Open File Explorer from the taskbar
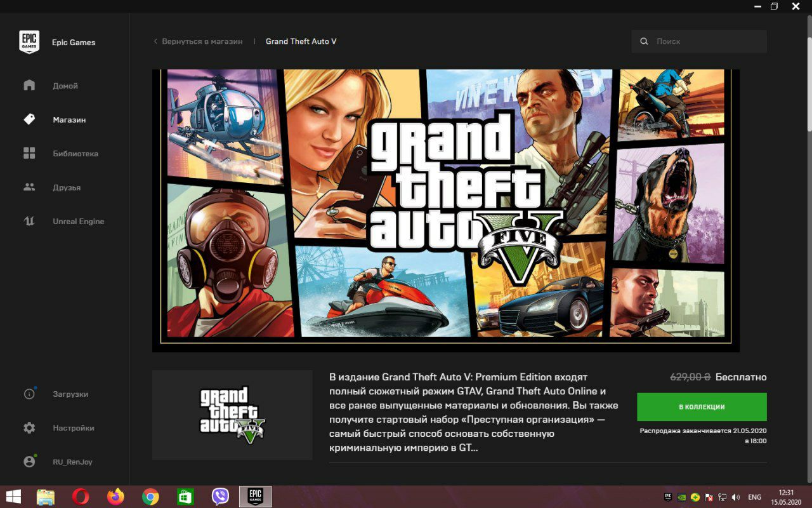 click(x=46, y=497)
